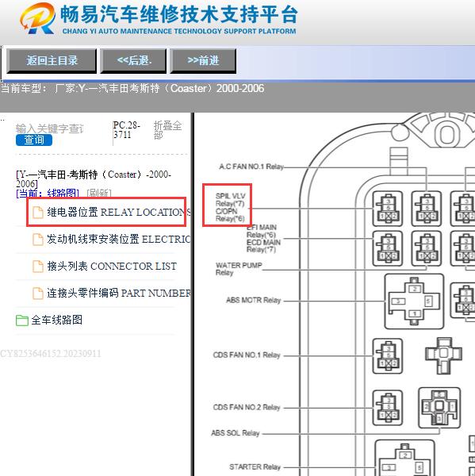
Task: Click SPIL VLV Relay label in diagram
Action: (x=231, y=207)
